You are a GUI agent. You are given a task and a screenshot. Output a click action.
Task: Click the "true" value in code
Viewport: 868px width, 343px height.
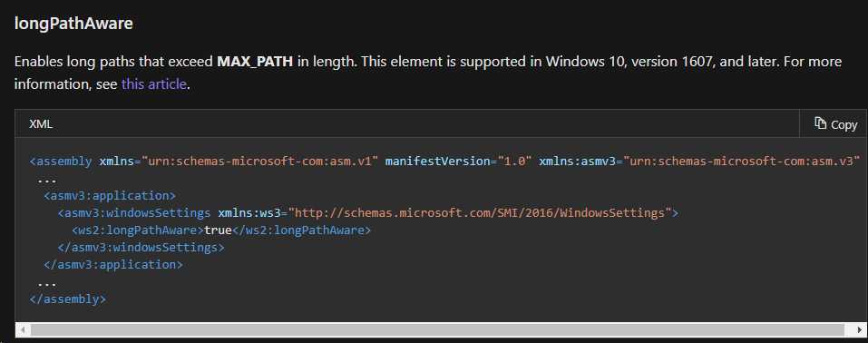[x=218, y=230]
